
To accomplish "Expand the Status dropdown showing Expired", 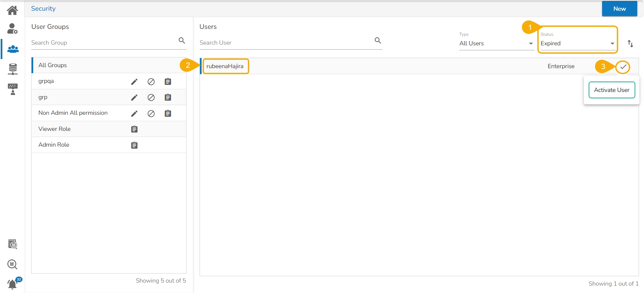I will 577,43.
